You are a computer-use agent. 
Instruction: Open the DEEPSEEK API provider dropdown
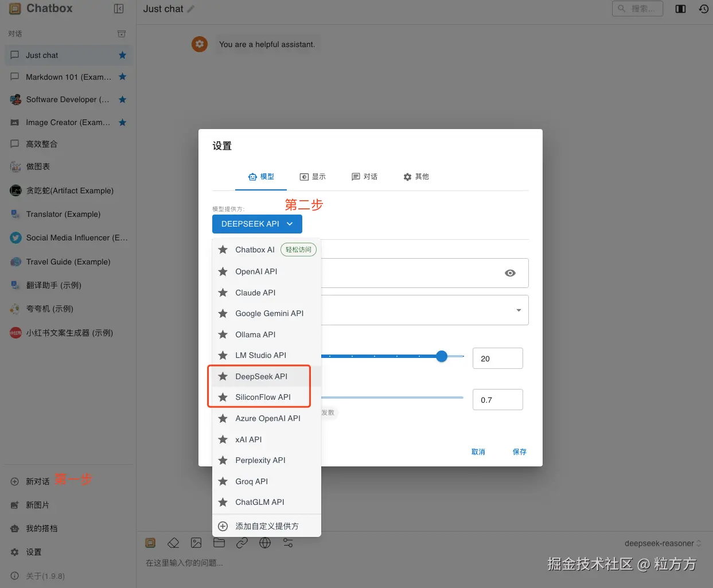coord(257,224)
